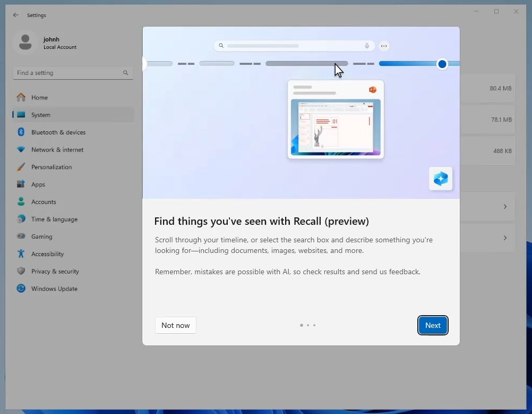Close the Settings window
Viewport: 532px width, 414px height.
point(516,12)
